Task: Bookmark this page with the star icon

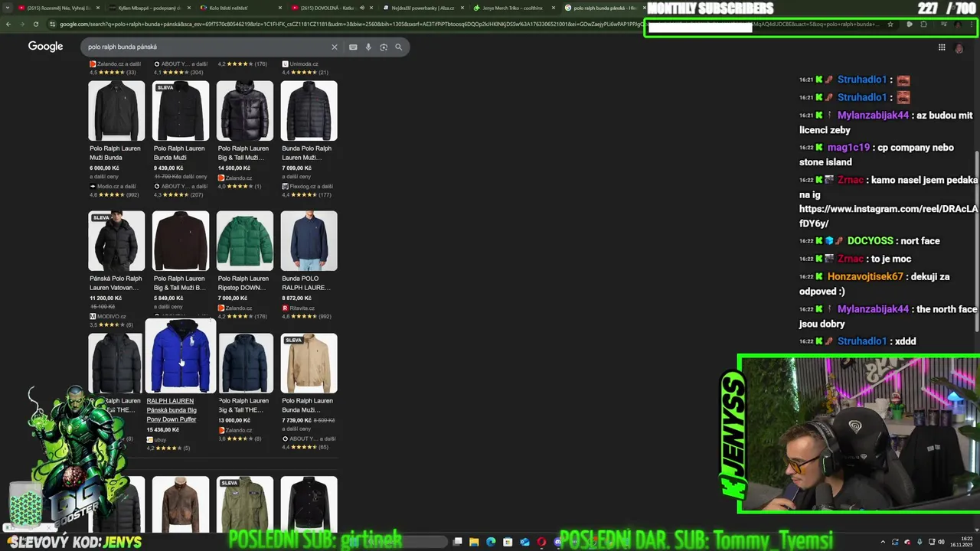Action: [890, 24]
